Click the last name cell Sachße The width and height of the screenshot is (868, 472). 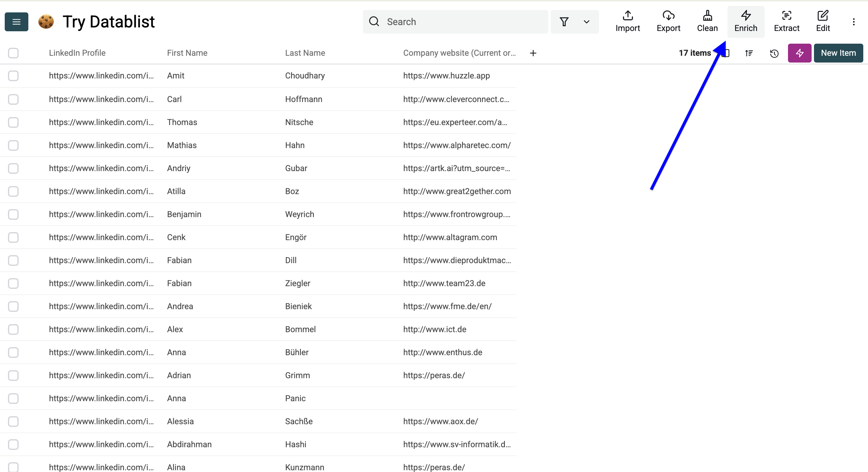(x=299, y=422)
